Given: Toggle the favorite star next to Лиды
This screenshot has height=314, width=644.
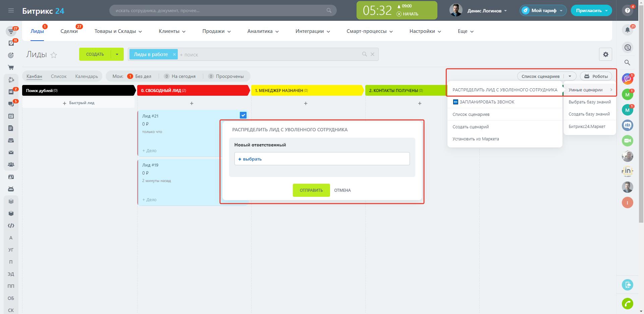Looking at the screenshot, I should [x=54, y=55].
